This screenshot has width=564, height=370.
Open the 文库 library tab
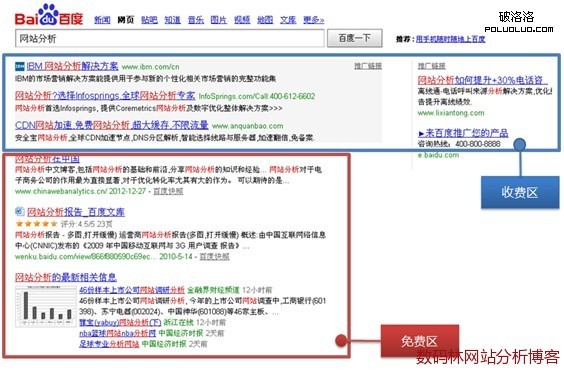click(x=288, y=20)
